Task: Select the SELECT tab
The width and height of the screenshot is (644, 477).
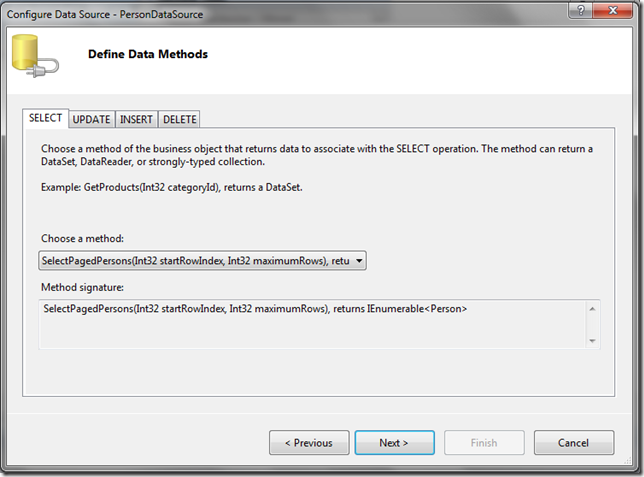Action: (x=45, y=118)
